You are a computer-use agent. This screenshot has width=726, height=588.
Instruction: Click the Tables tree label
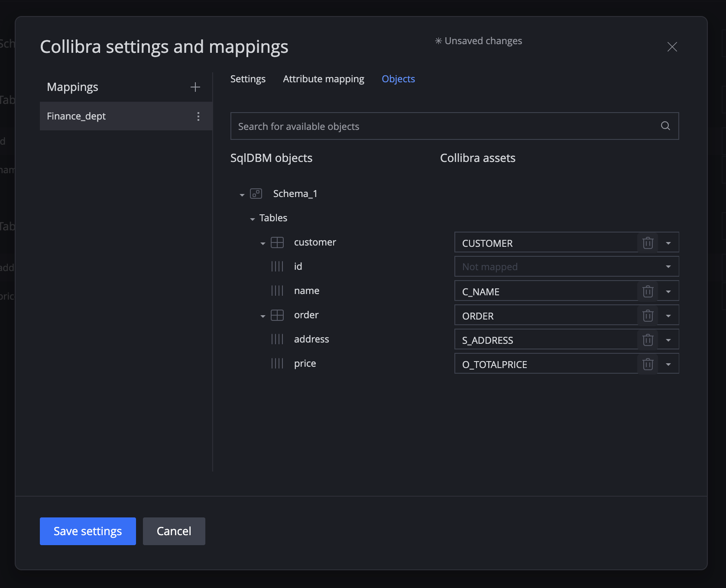tap(273, 218)
